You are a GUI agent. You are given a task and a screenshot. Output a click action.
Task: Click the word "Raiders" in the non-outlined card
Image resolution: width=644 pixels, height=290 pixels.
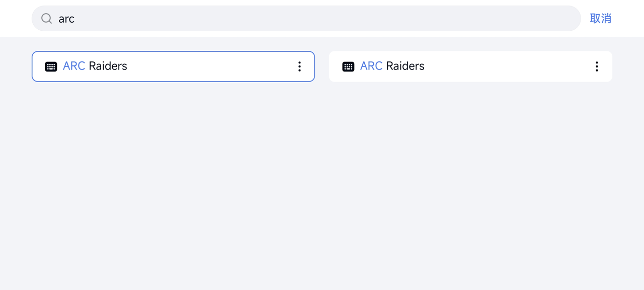click(406, 66)
